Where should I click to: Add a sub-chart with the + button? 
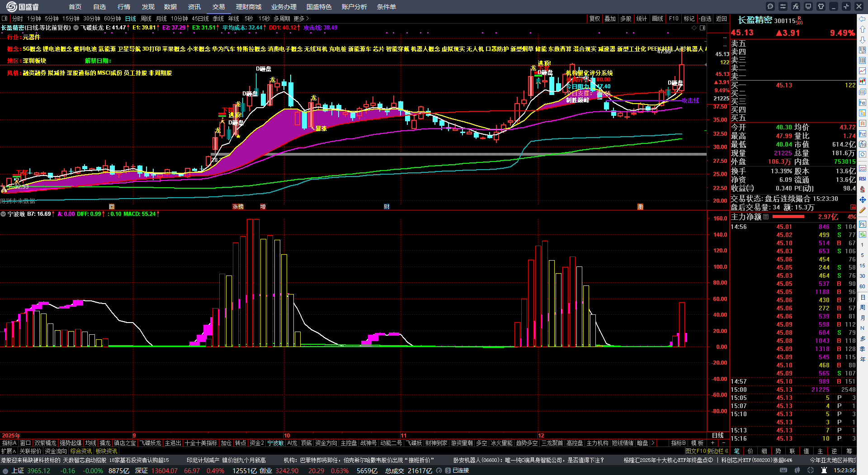pyautogui.click(x=712, y=443)
